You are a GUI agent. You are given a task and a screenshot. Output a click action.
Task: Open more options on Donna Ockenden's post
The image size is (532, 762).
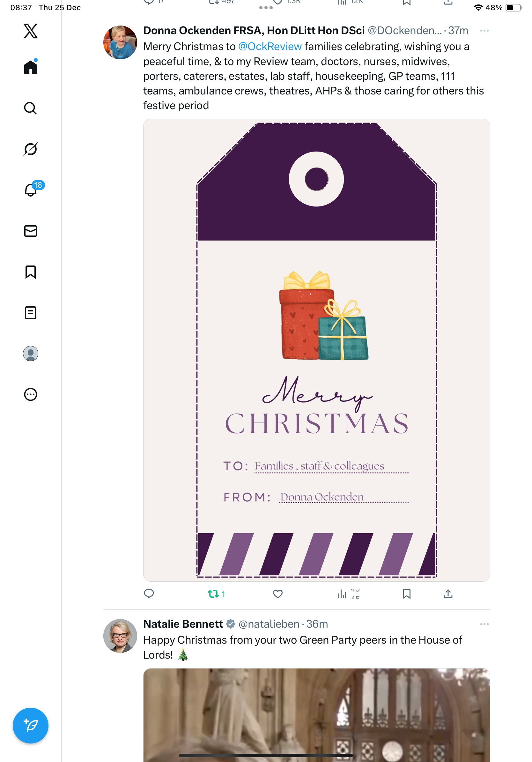(x=484, y=31)
